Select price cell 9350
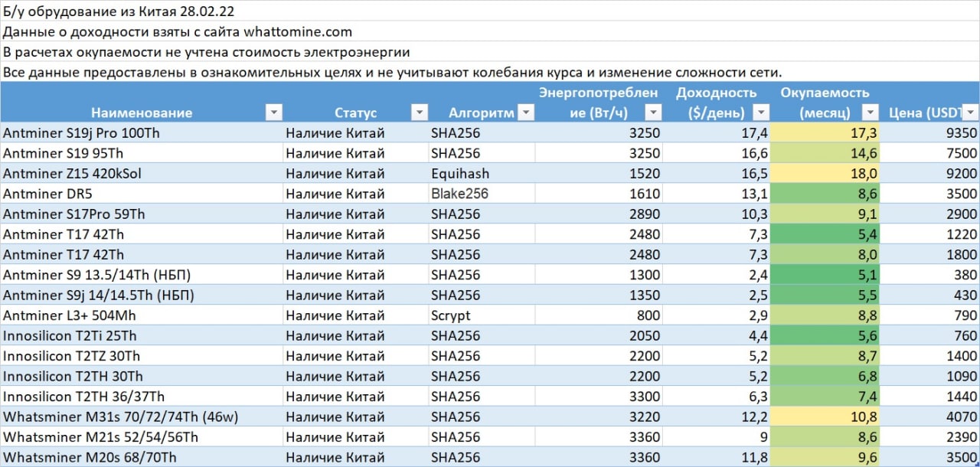Viewport: 980px width, 467px height. [929, 132]
